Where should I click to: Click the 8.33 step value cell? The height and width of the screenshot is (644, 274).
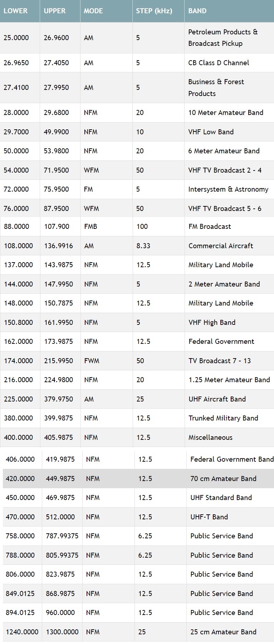point(159,246)
